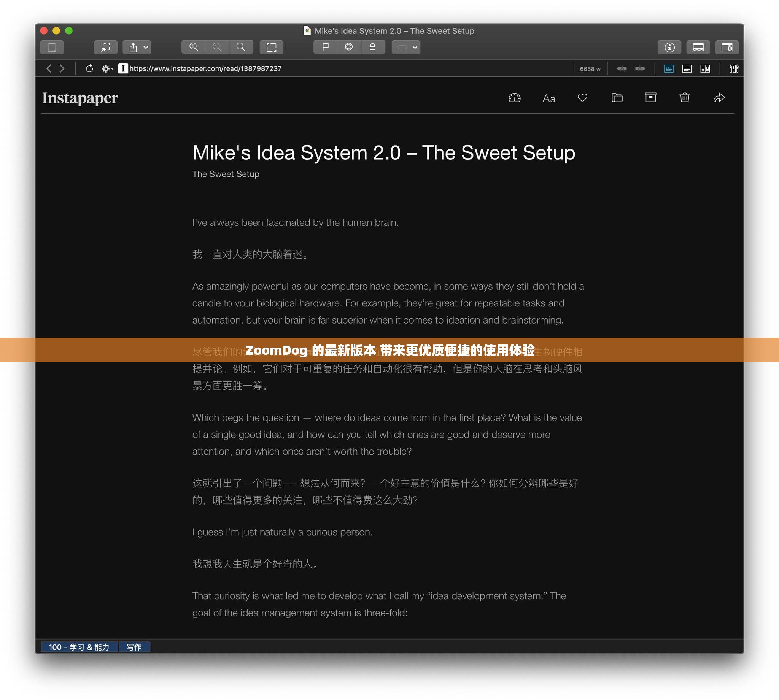Viewport: 779px width, 700px height.
Task: Archive this Instapaper article
Action: pos(650,98)
